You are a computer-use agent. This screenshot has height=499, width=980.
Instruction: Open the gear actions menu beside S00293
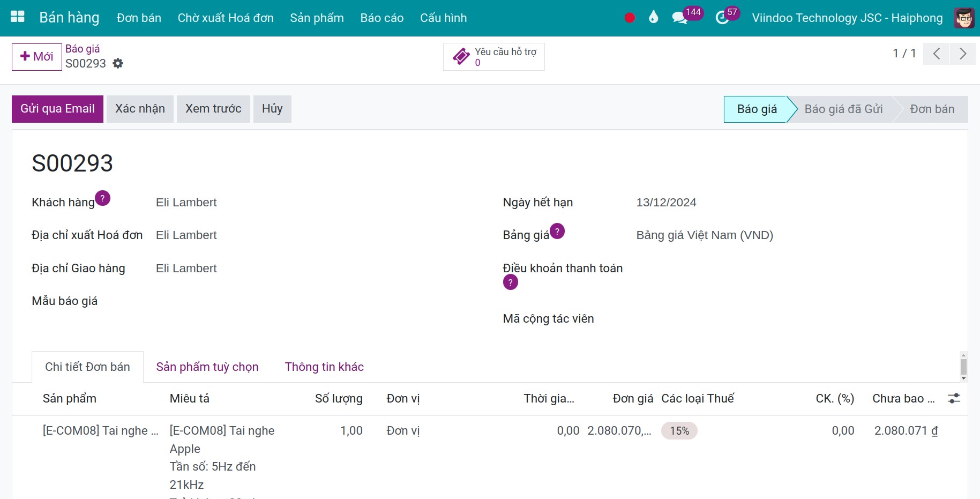click(x=118, y=64)
